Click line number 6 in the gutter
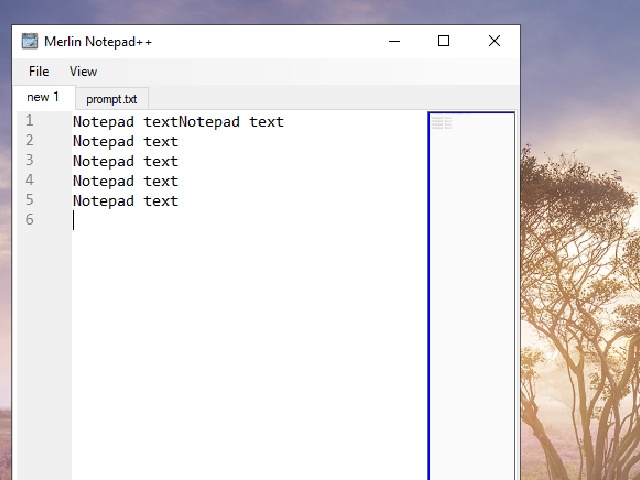Viewport: 640px width, 480px height. click(29, 220)
